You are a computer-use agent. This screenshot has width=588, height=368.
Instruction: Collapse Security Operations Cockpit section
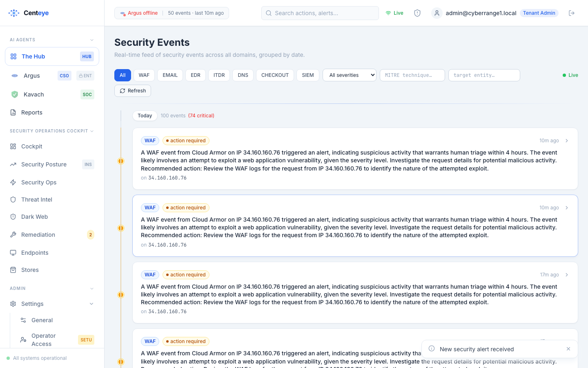click(x=92, y=131)
